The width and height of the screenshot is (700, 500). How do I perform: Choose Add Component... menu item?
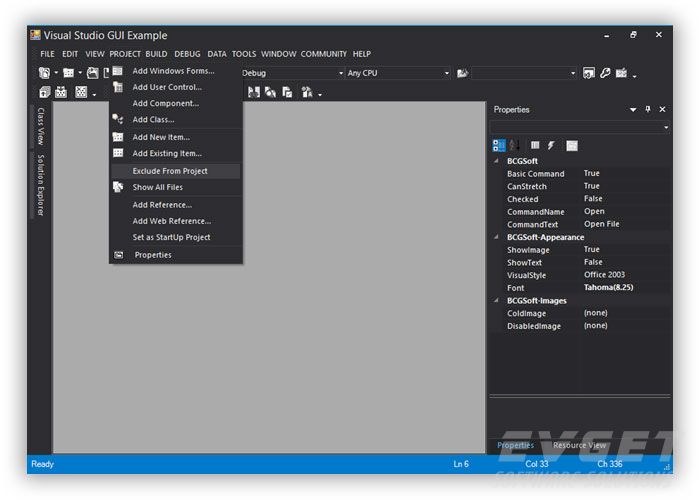coord(176,103)
